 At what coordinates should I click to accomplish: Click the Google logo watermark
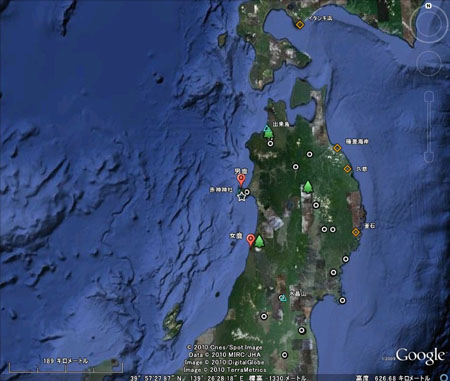tap(420, 356)
